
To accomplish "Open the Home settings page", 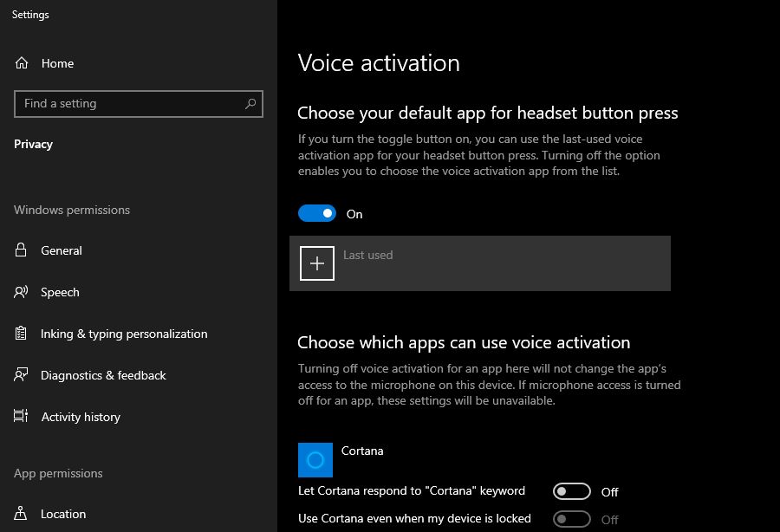I will tap(58, 63).
